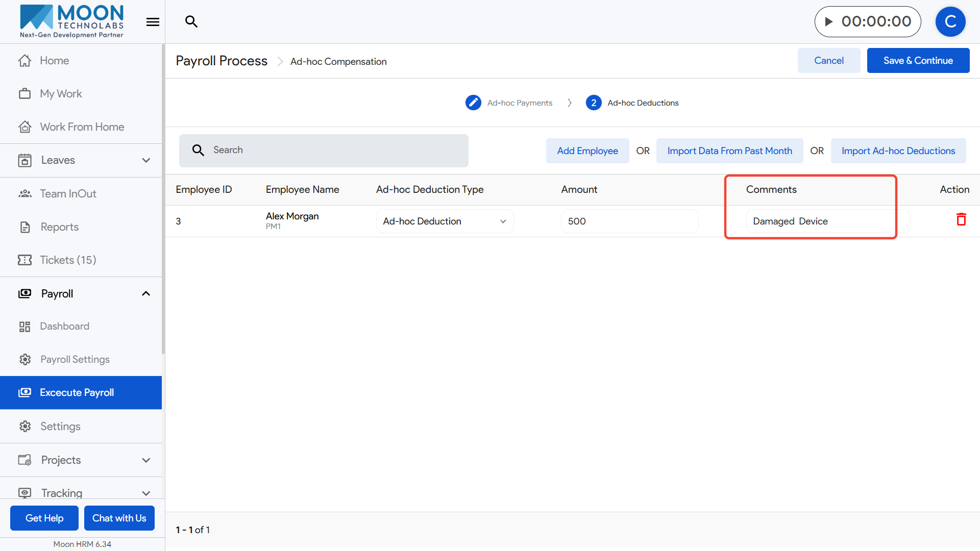Image resolution: width=980 pixels, height=551 pixels.
Task: Click the Ad-hoc Payments pencil step icon
Action: pyautogui.click(x=473, y=103)
